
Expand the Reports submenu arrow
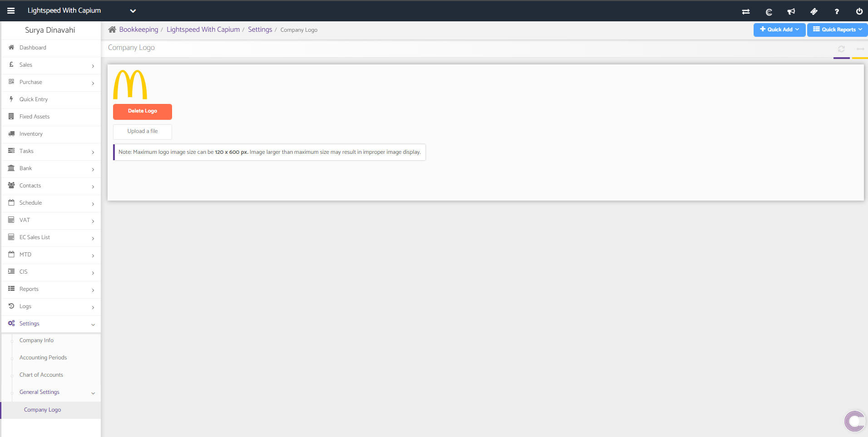[x=93, y=290]
